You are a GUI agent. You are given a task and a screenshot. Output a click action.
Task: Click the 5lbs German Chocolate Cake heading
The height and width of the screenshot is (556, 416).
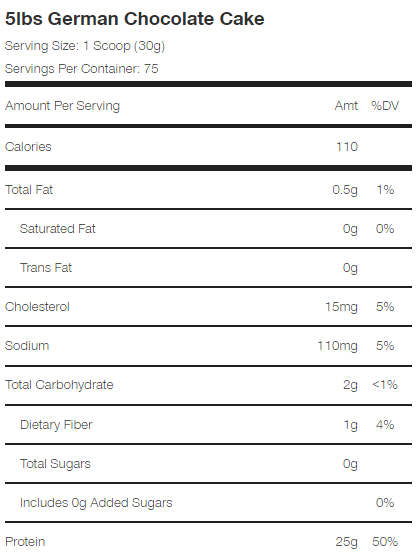pyautogui.click(x=135, y=19)
